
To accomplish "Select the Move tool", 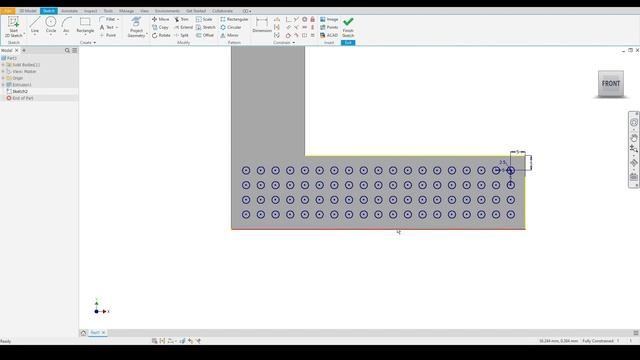I will point(160,19).
